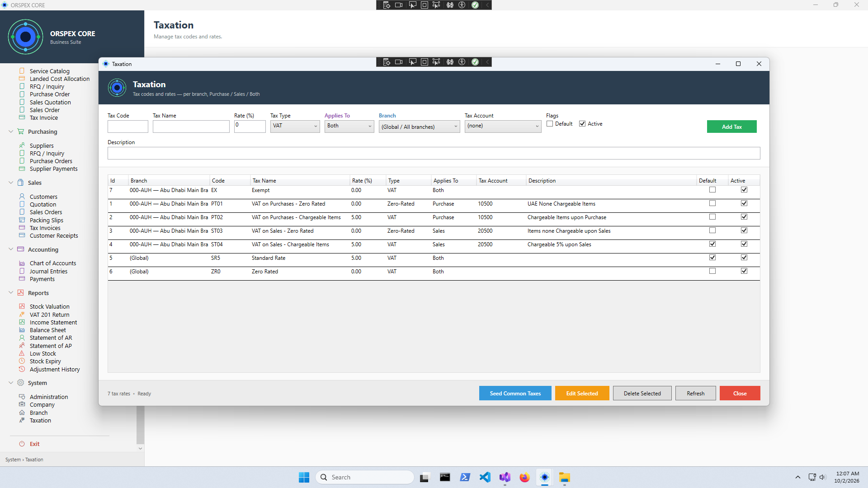The image size is (868, 488).
Task: Open Landed Cost Allocation
Action: (x=60, y=79)
